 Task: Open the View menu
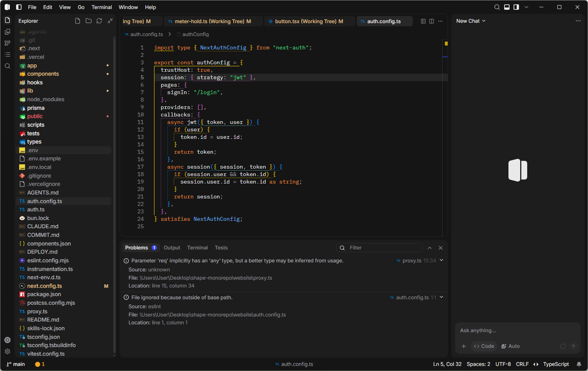coord(65,7)
